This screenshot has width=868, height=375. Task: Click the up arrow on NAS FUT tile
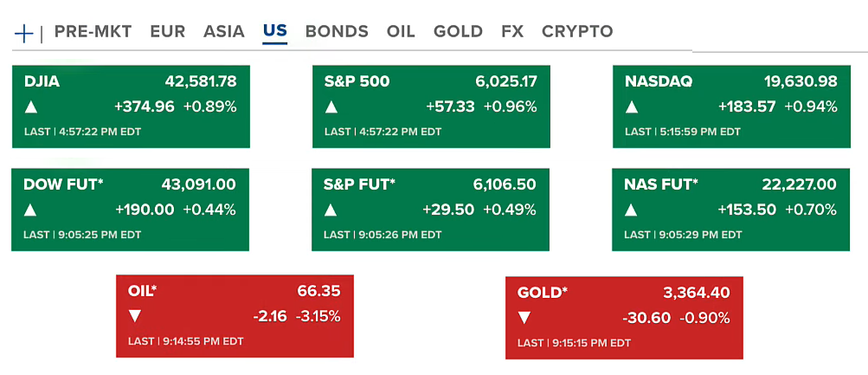[633, 210]
